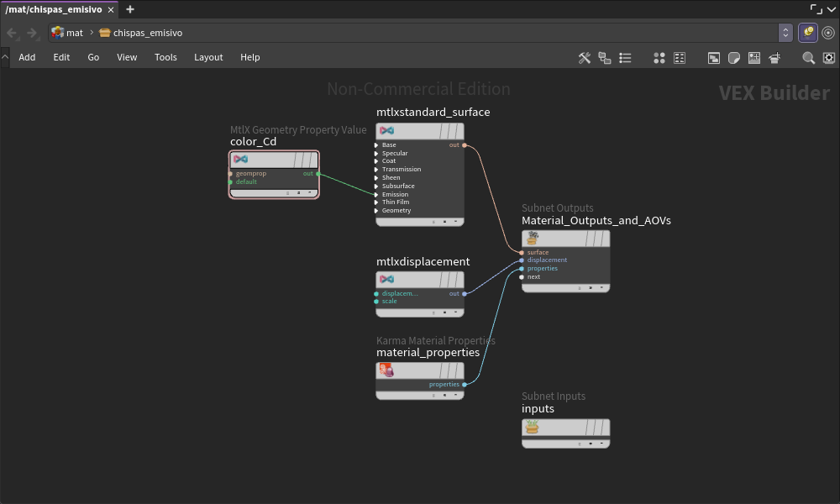The width and height of the screenshot is (840, 504).
Task: Open the path history dropdown arrows
Action: point(785,33)
